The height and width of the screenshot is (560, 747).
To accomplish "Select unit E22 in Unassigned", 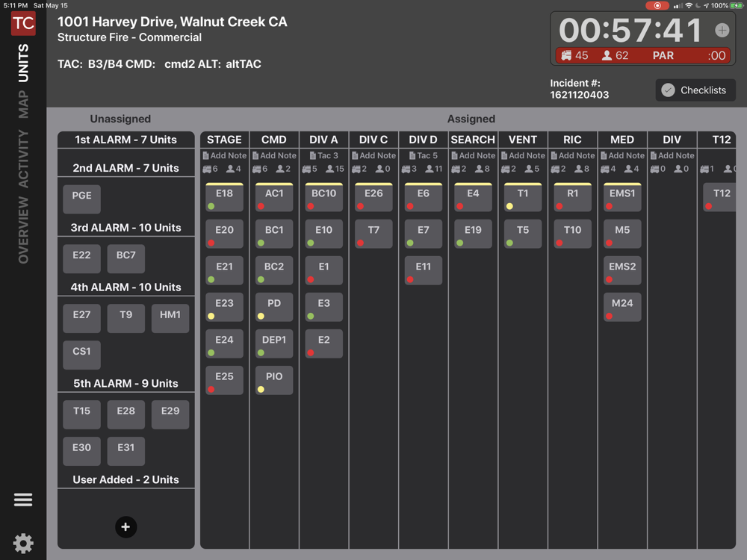I will [81, 258].
